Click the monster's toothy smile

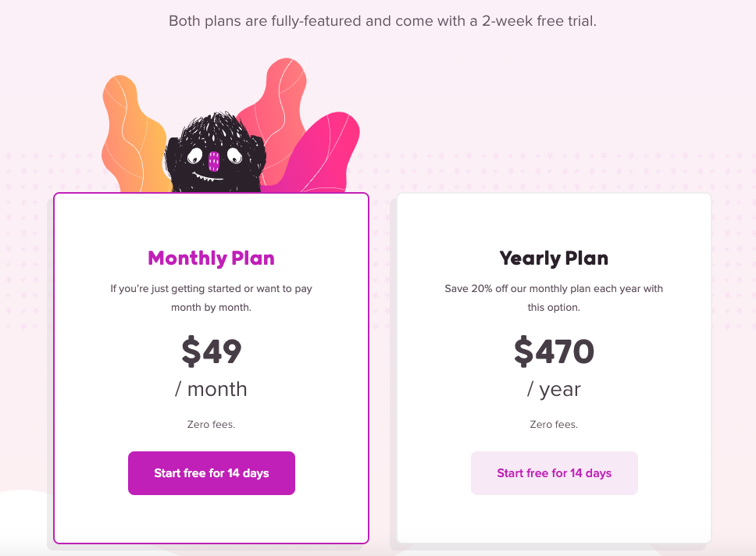pos(207,176)
